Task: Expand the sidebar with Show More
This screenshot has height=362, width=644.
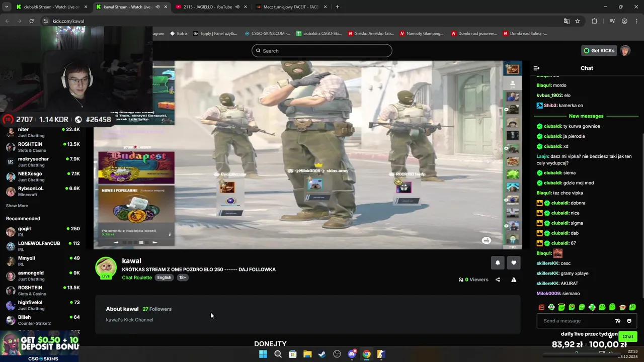Action: coord(17,206)
